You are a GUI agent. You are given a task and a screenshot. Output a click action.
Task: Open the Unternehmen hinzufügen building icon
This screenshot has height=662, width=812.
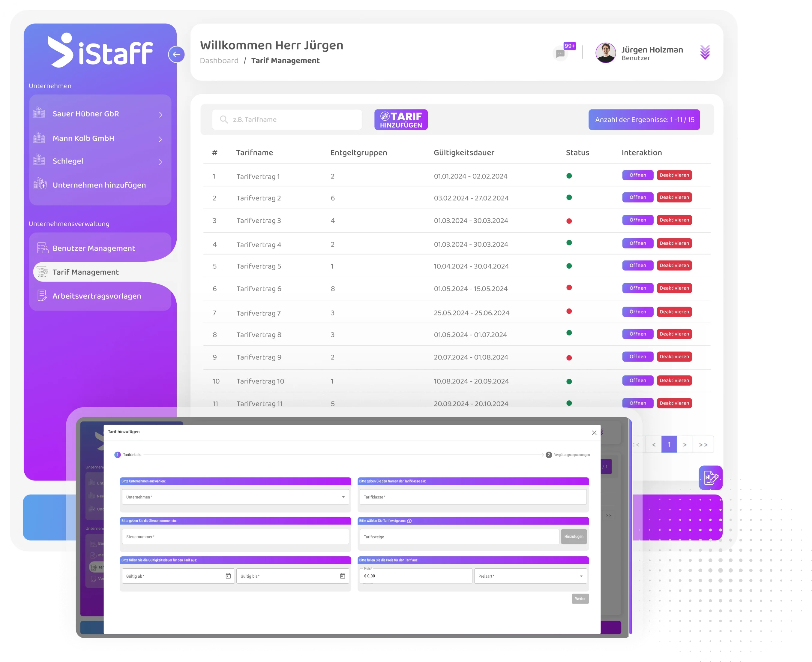pyautogui.click(x=40, y=184)
